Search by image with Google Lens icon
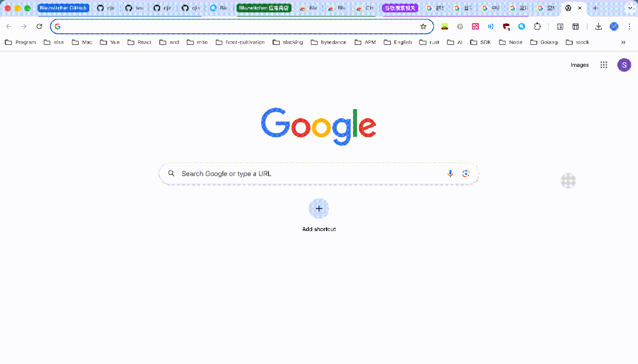Screen dimensions: 638x364 [x=466, y=174]
